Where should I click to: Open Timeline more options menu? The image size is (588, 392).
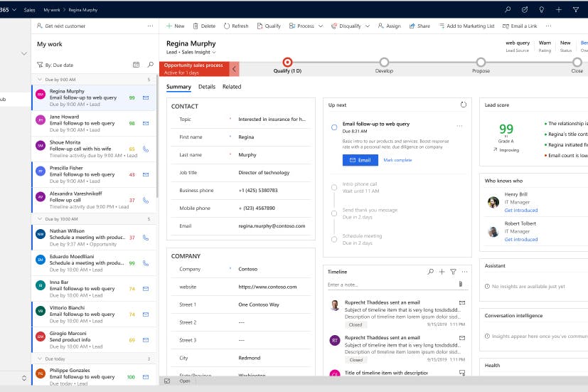click(464, 272)
